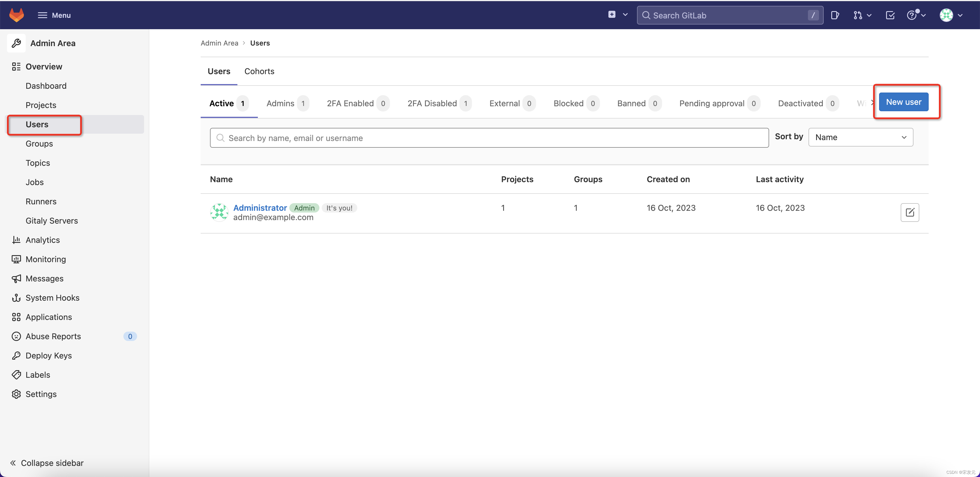
Task: Click the System Hooks anchor icon
Action: coord(16,298)
